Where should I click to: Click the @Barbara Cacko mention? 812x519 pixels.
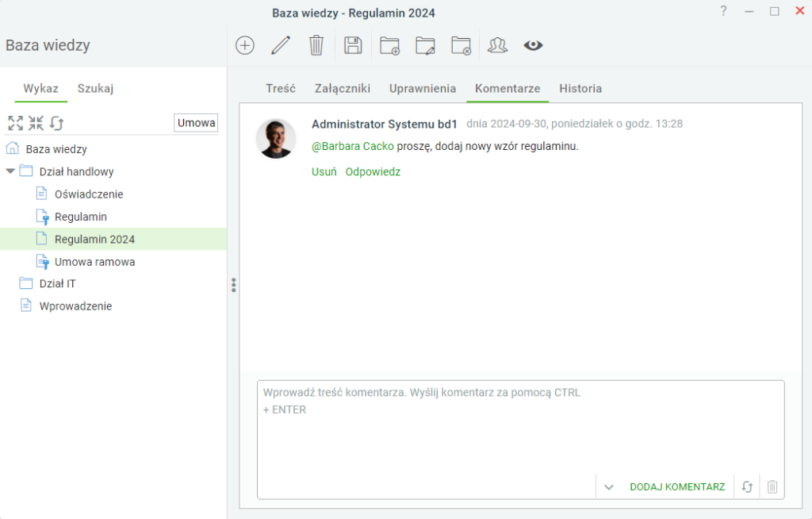[x=353, y=146]
